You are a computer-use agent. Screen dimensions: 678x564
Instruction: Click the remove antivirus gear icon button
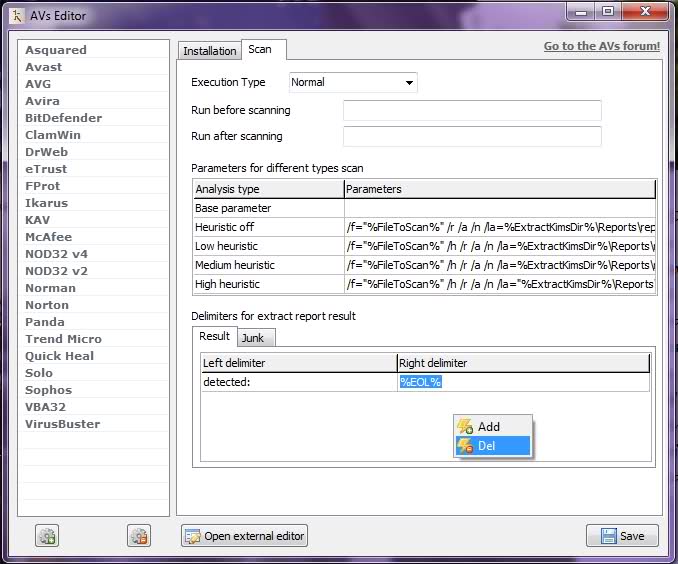tap(139, 536)
